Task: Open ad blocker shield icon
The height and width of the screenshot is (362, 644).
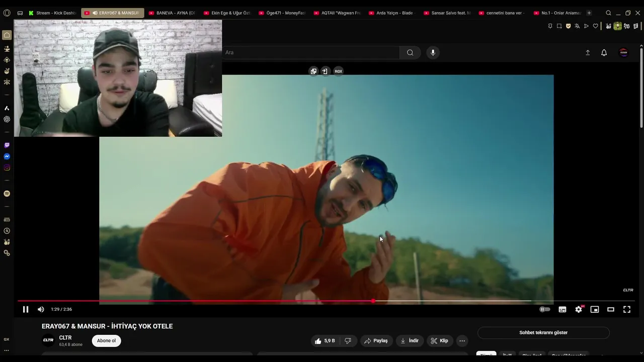Action: tap(568, 26)
